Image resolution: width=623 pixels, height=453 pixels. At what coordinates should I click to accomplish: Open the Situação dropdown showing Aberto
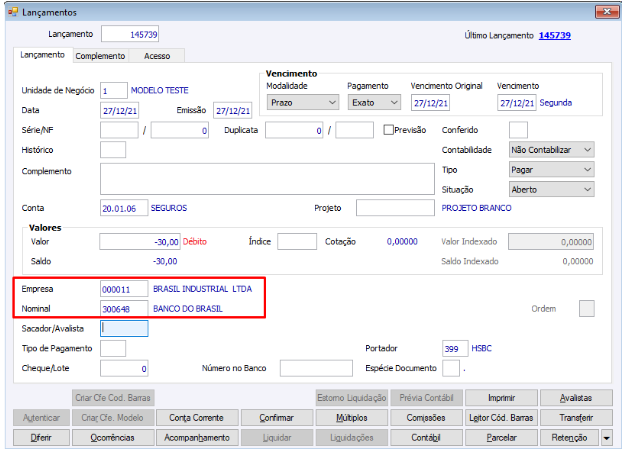(551, 190)
